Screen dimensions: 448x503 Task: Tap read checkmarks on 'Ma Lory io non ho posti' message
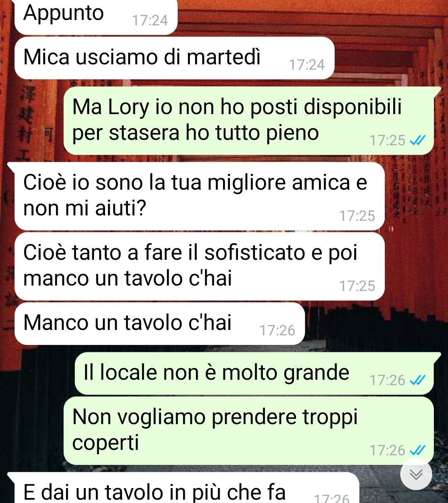pyautogui.click(x=417, y=141)
